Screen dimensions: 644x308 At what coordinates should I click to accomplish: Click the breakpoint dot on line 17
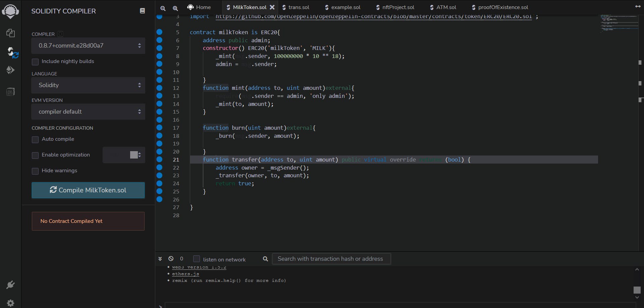pos(159,127)
